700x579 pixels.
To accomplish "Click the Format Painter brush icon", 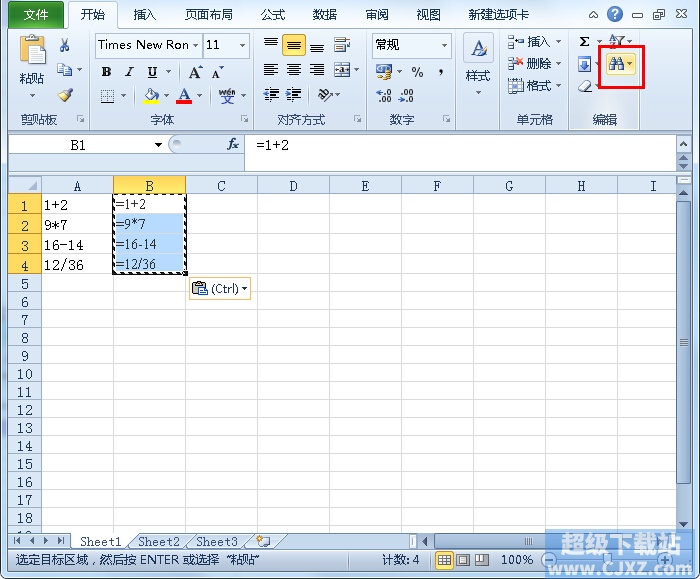I will (x=65, y=96).
